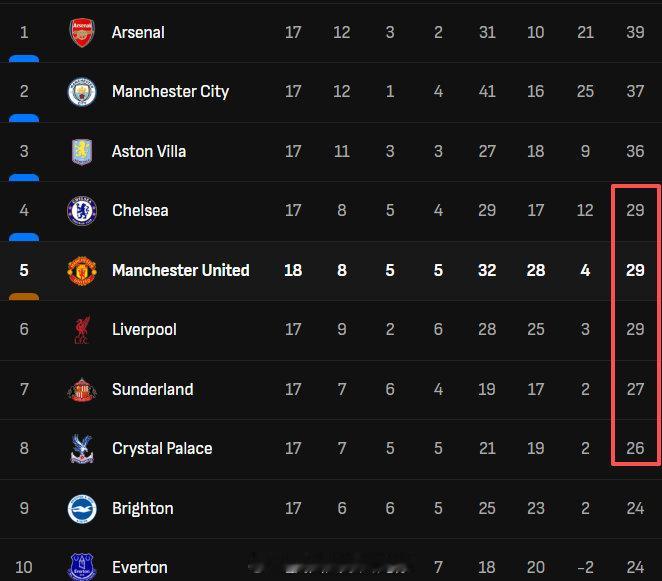Screen dimensions: 662x581
Task: Click the Chelsea club crest
Action: pos(81,211)
